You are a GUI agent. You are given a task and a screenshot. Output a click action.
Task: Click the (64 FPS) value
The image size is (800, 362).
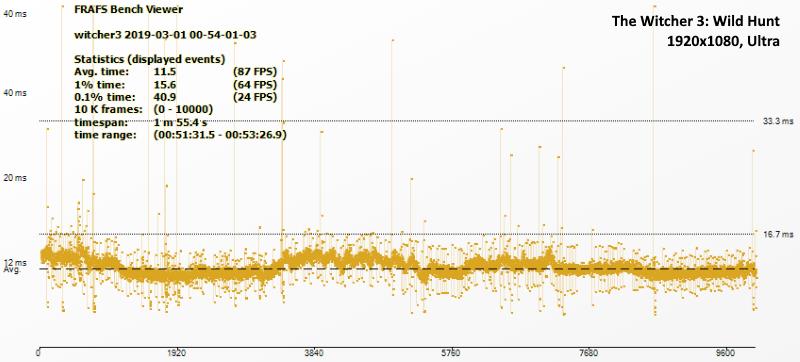[x=255, y=84]
